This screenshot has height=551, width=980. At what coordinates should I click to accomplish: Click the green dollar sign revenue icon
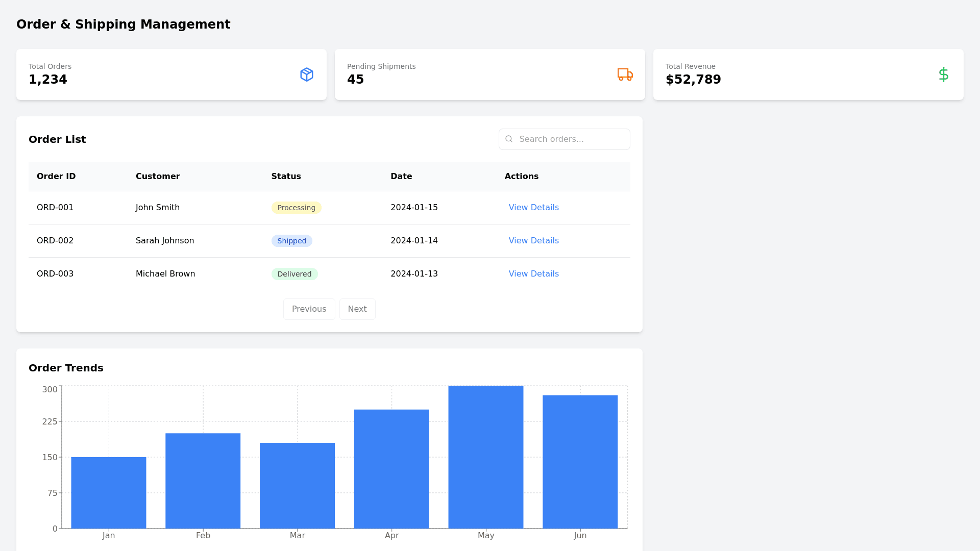click(x=943, y=74)
